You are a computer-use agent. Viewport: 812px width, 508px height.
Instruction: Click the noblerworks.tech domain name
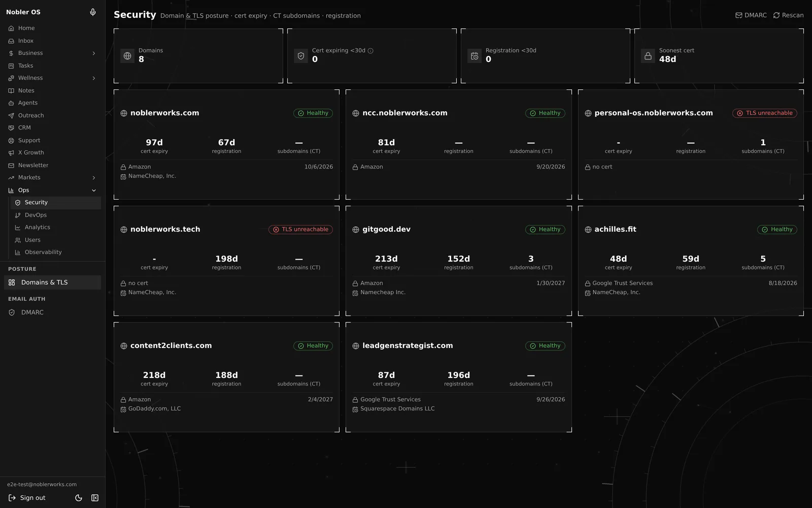tap(165, 230)
